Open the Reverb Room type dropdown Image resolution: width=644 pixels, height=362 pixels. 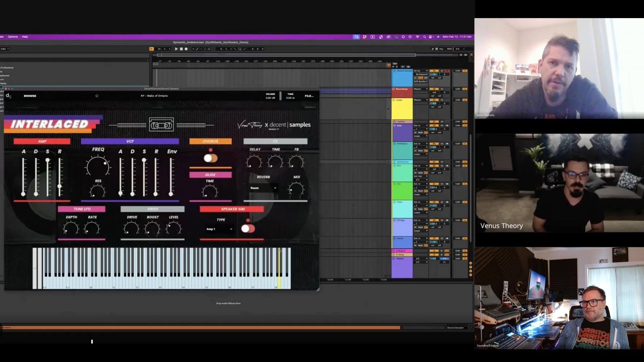click(263, 188)
